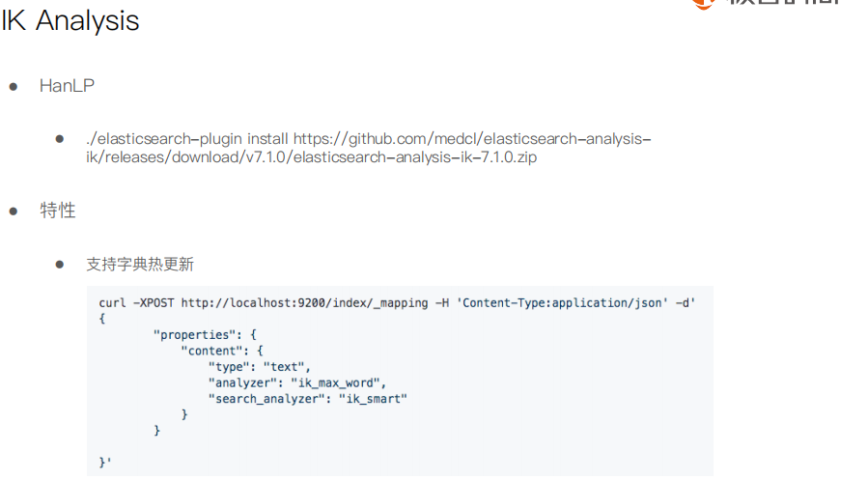Click the elasticsearch-analysis-ik-7.1.0.zip link text
Screen dimensions: 868x480
coord(414,157)
